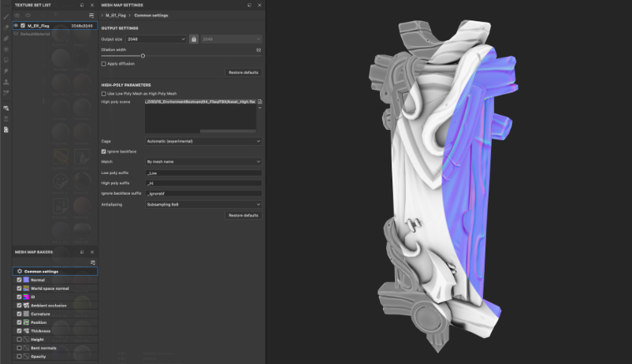Select the Paint brush tool in left toolbar
Image resolution: width=632 pixels, height=364 pixels.
pos(6,17)
